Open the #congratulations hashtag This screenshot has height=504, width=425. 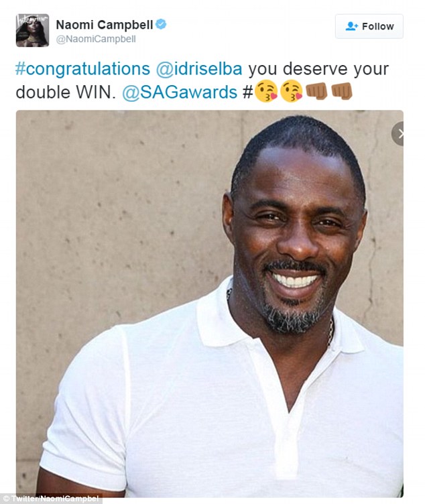tap(82, 69)
